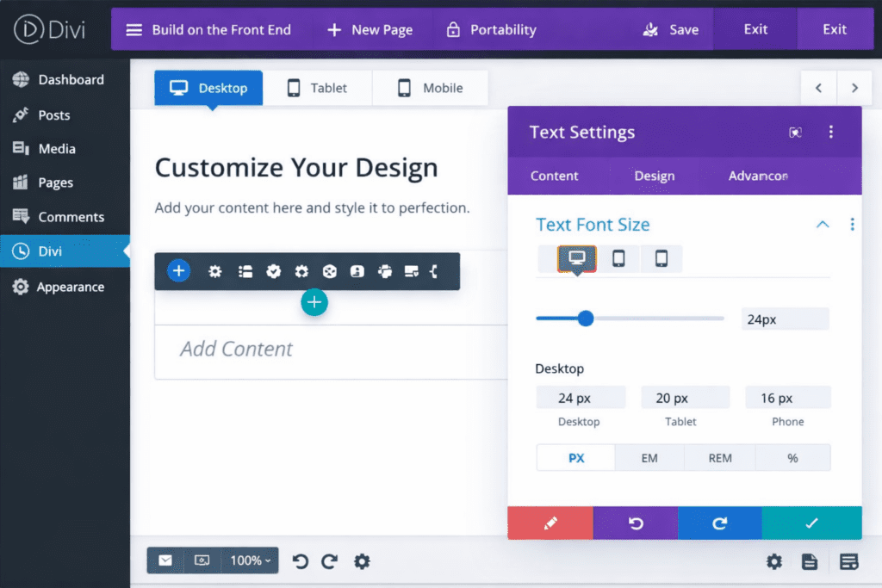Click the blue plus icon to add a module
882x588 pixels.
click(x=178, y=270)
